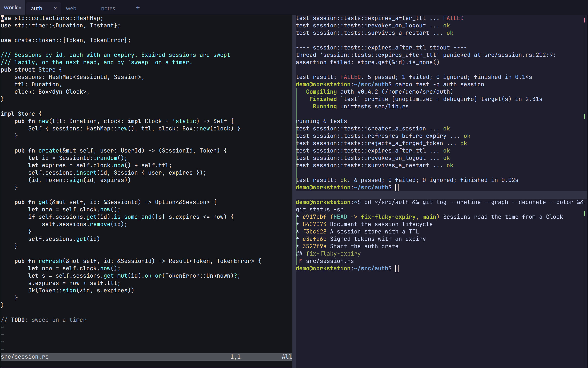Click the TODO sweep on a timer comment
Image resolution: width=588 pixels, height=368 pixels.
click(43, 320)
